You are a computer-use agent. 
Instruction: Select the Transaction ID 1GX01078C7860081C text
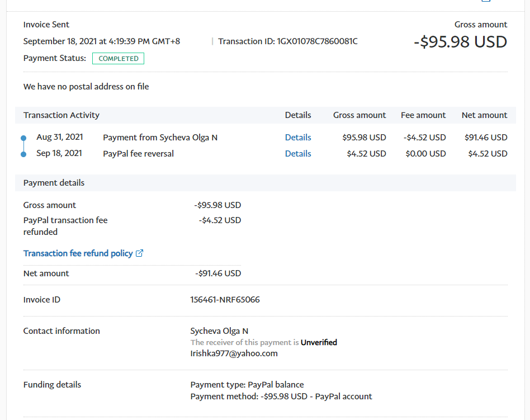pyautogui.click(x=288, y=41)
